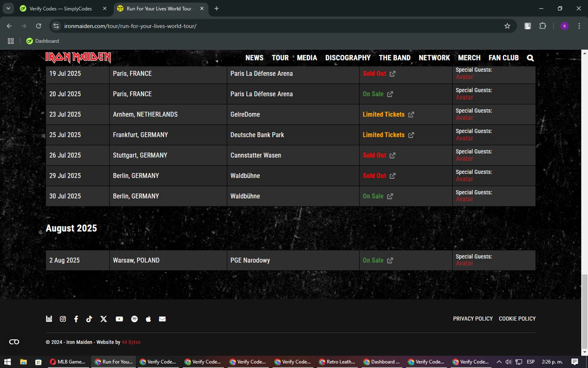Select the Waldbühne venue on 29 Jul

[x=245, y=176]
